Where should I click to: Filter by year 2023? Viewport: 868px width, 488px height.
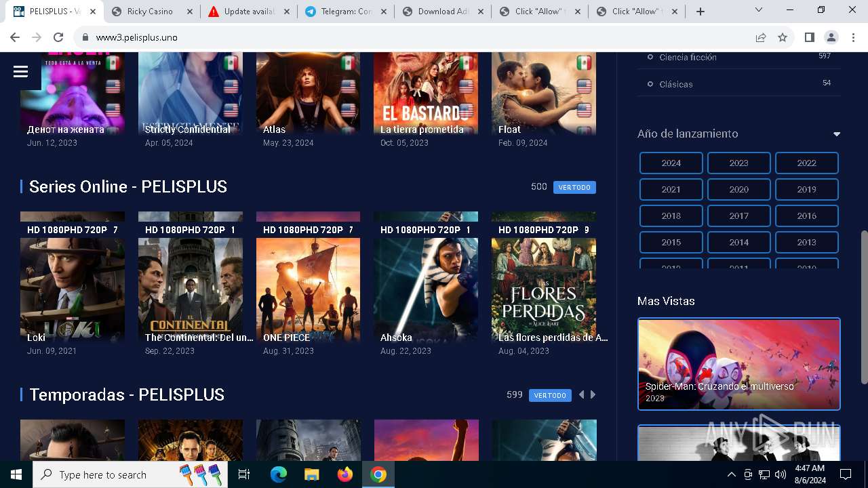pyautogui.click(x=739, y=163)
